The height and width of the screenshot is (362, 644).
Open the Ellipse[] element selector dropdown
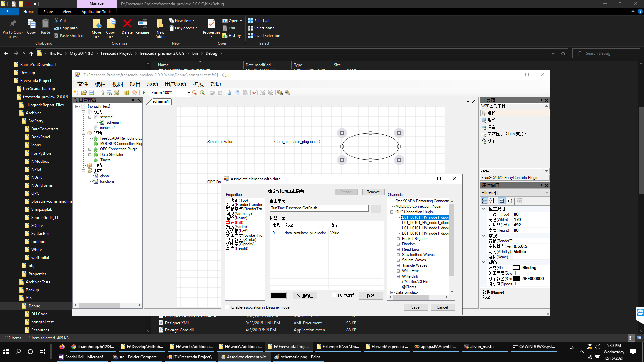(x=547, y=193)
